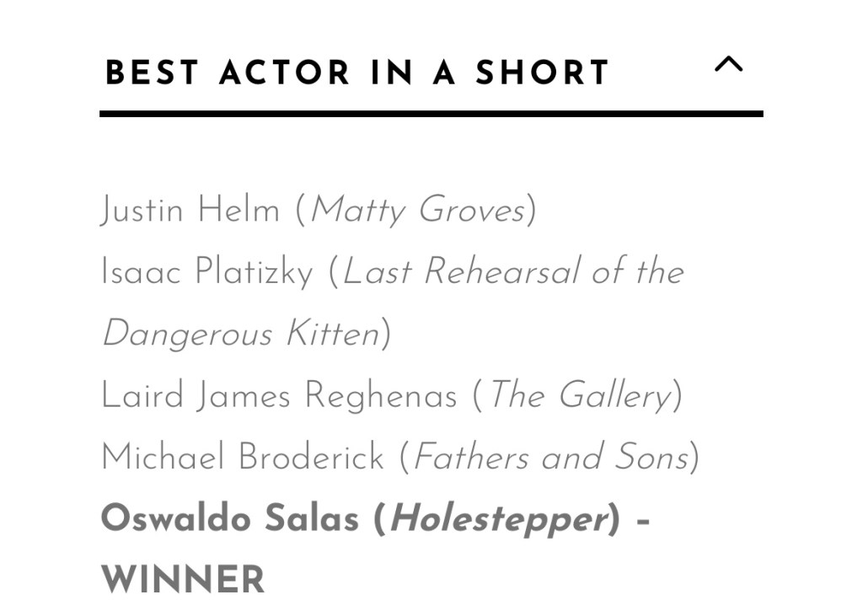Select nominee name Isaac Platizky

pos(206,271)
